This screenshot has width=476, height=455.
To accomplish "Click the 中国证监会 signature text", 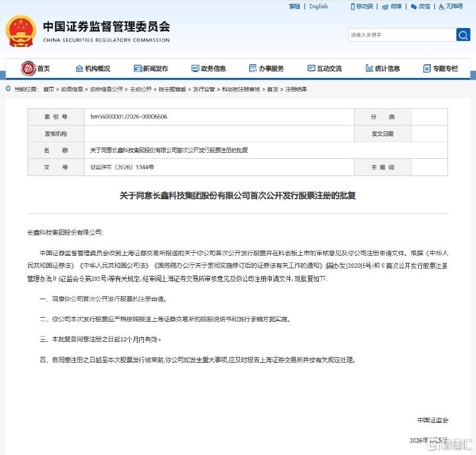I will [433, 420].
